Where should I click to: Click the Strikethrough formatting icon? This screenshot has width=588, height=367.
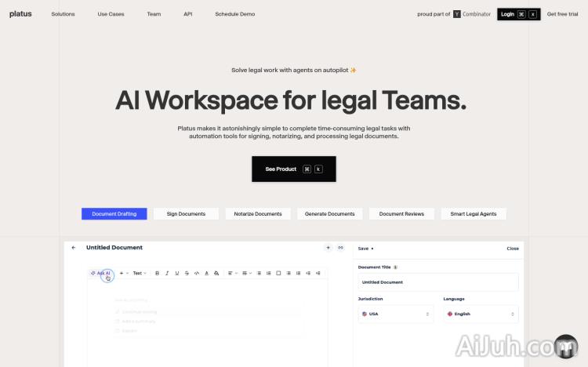[x=187, y=273]
